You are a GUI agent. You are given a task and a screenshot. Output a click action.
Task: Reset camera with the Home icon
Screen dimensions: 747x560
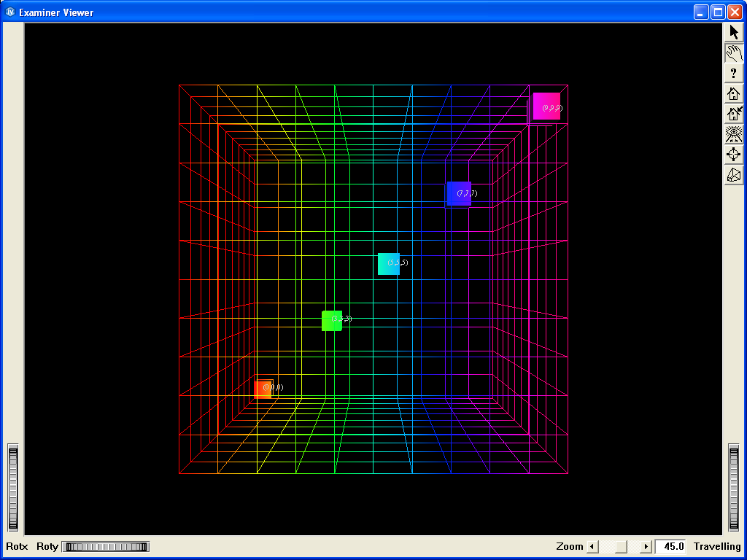click(734, 93)
